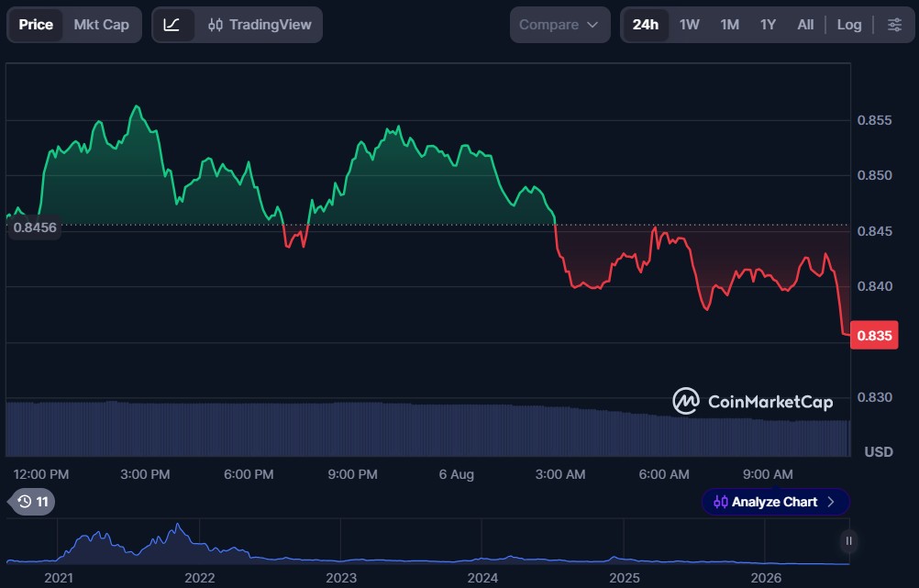Select the Price tab

click(36, 25)
